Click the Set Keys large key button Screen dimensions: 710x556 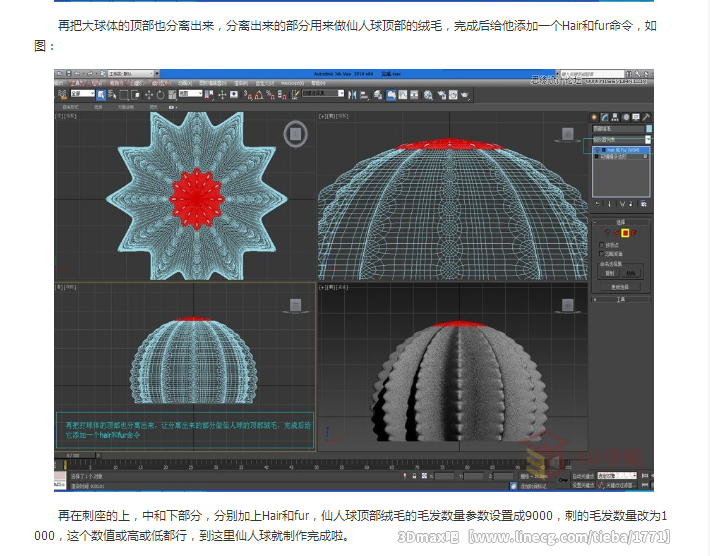563,480
